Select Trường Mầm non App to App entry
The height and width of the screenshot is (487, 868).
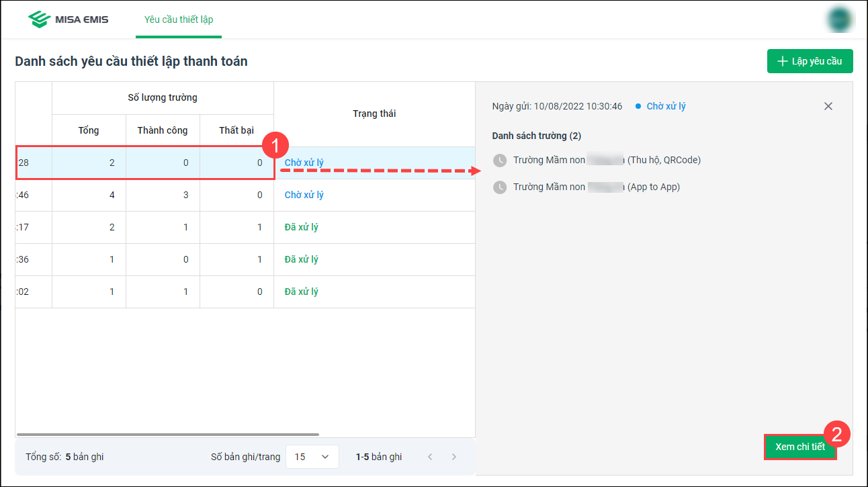tap(597, 187)
